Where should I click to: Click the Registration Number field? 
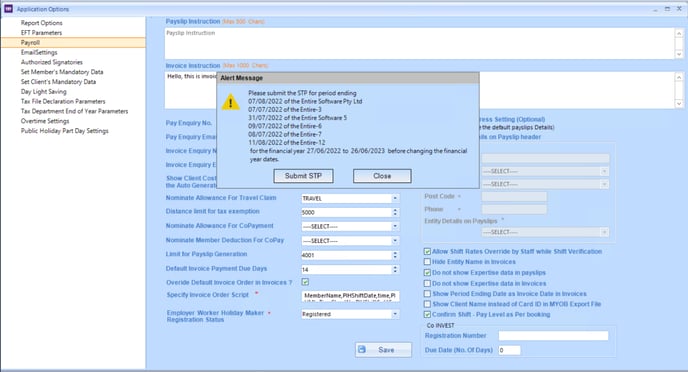pos(553,336)
